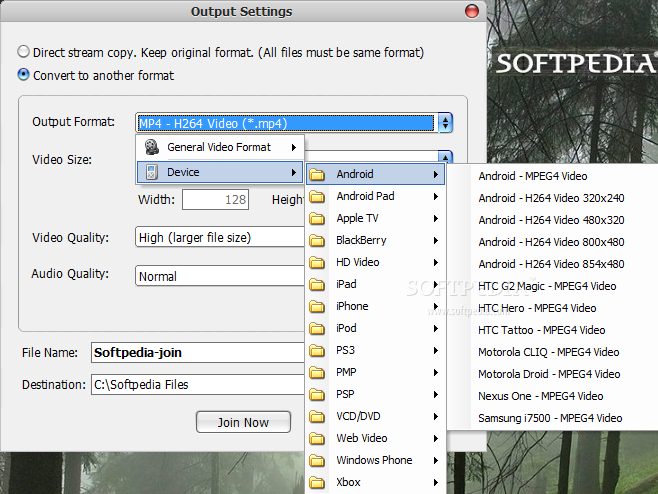
Task: Expand the BlackBerry submenu arrow
Action: (436, 240)
